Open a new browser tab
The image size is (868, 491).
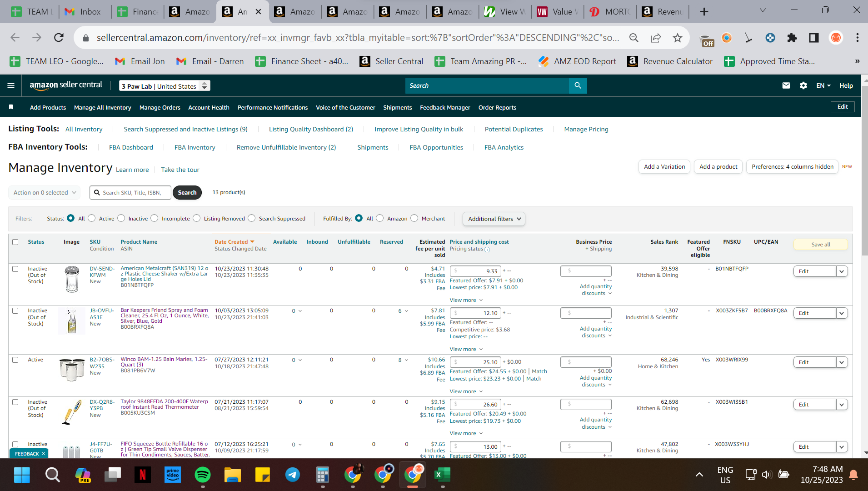(704, 12)
